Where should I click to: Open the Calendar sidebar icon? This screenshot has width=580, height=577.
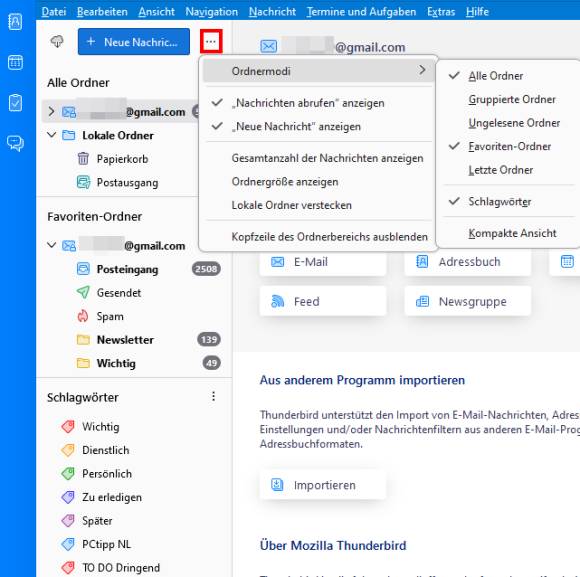[15, 62]
